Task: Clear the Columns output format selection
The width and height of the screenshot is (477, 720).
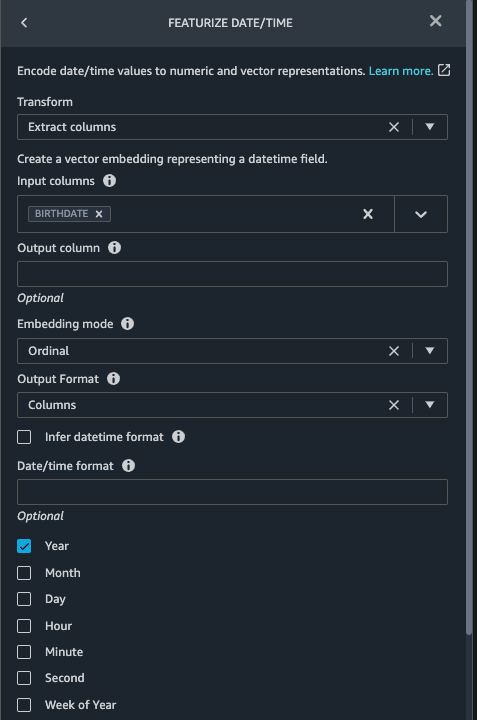Action: [394, 405]
